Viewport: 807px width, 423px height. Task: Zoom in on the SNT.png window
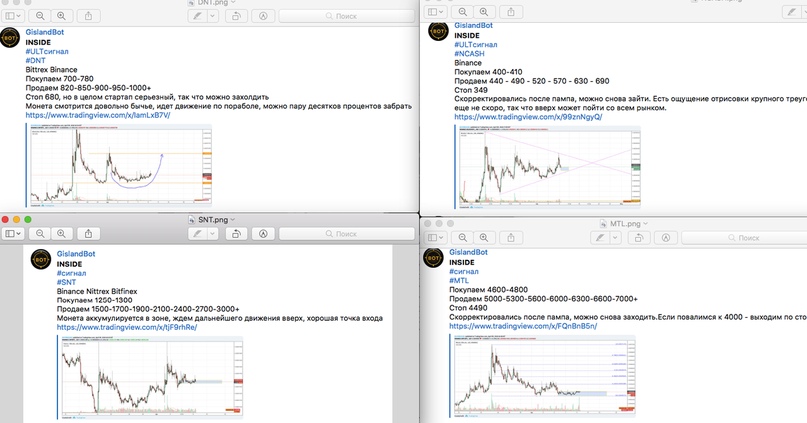[x=61, y=234]
